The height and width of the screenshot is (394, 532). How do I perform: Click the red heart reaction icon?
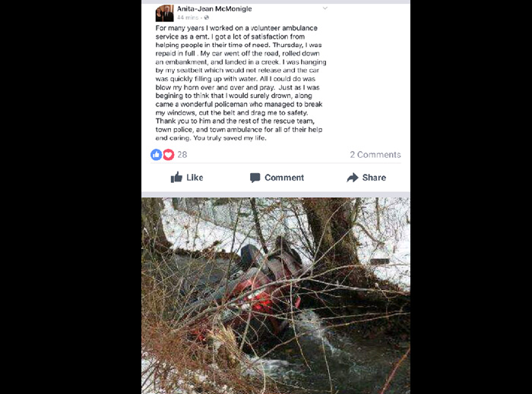tap(169, 154)
